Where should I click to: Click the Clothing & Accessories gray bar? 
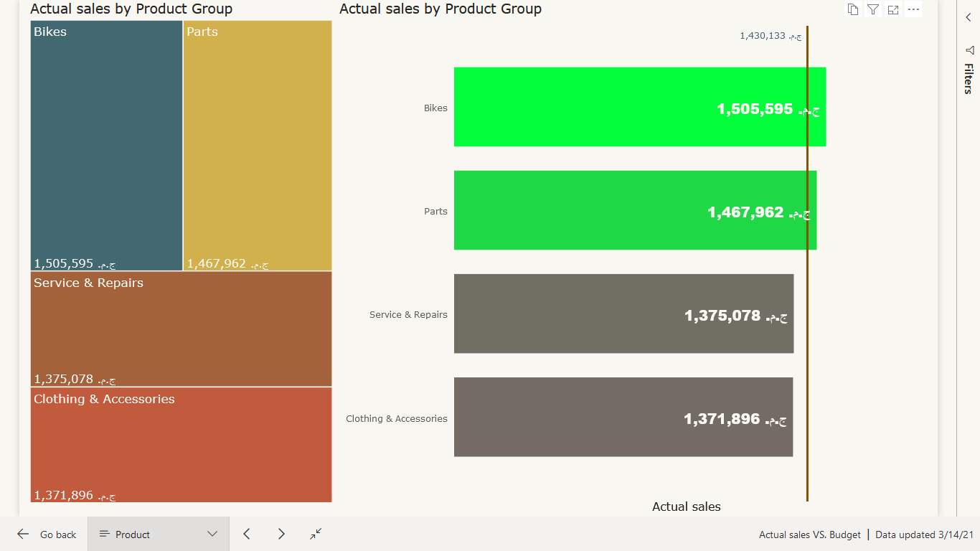pos(623,417)
